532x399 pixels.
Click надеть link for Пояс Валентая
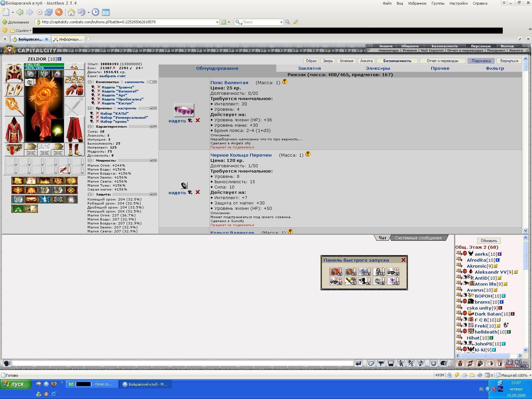[x=177, y=121]
